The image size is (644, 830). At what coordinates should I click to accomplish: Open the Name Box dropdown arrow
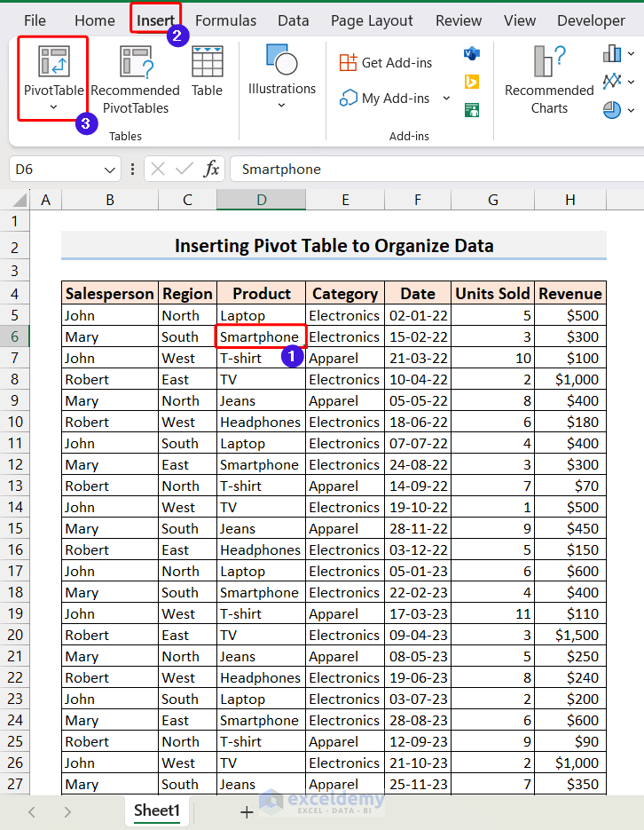click(x=111, y=170)
